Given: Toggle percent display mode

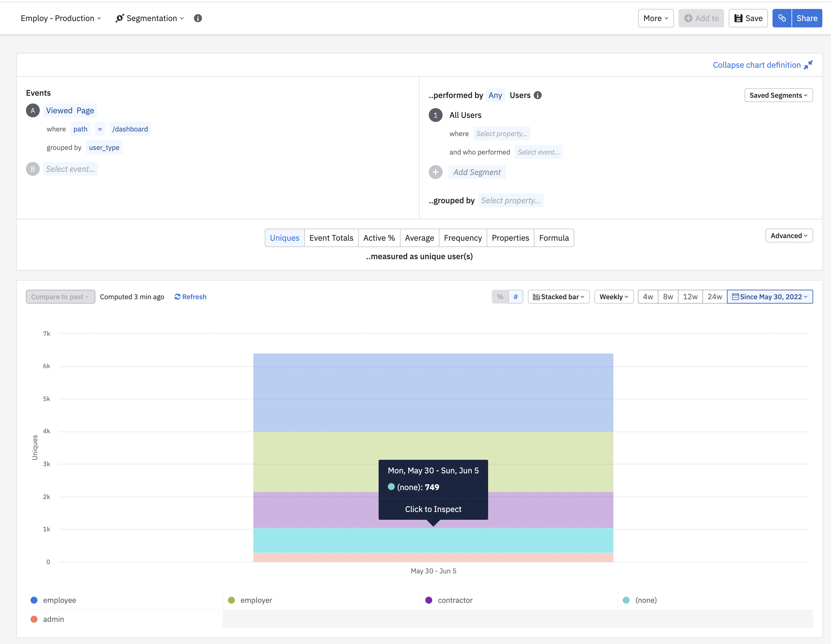Looking at the screenshot, I should click(x=500, y=297).
